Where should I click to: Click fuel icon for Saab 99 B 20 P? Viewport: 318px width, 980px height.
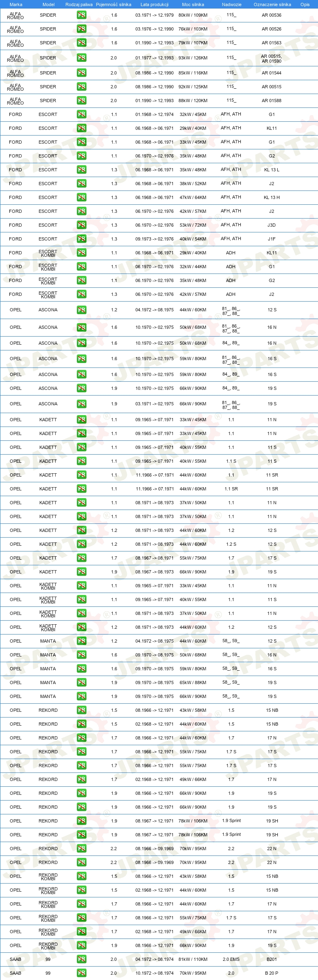tap(81, 973)
